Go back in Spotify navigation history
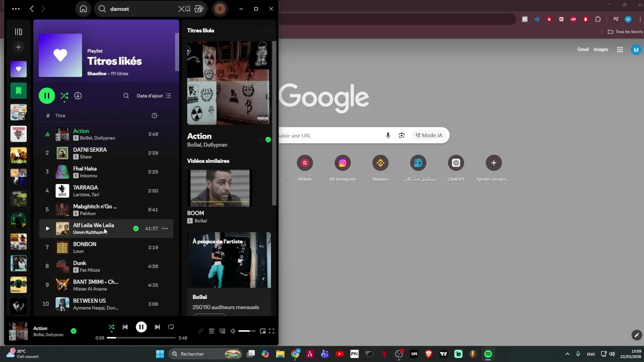Image resolution: width=644 pixels, height=362 pixels. (x=32, y=9)
